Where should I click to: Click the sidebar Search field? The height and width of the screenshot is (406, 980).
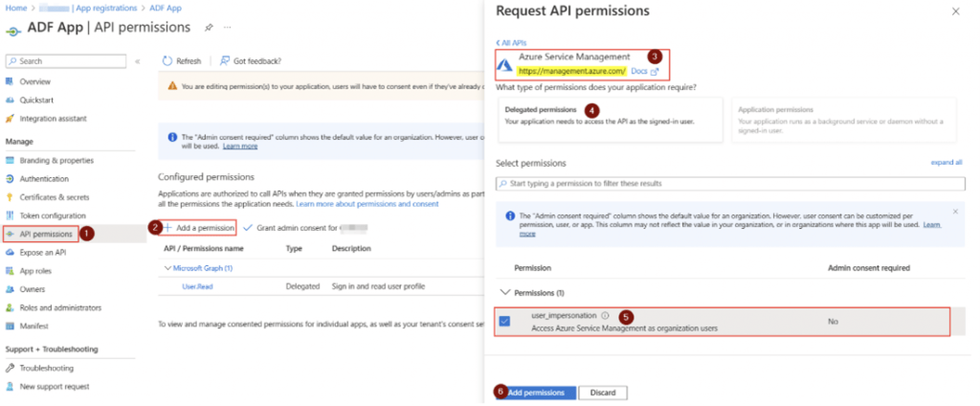66,61
